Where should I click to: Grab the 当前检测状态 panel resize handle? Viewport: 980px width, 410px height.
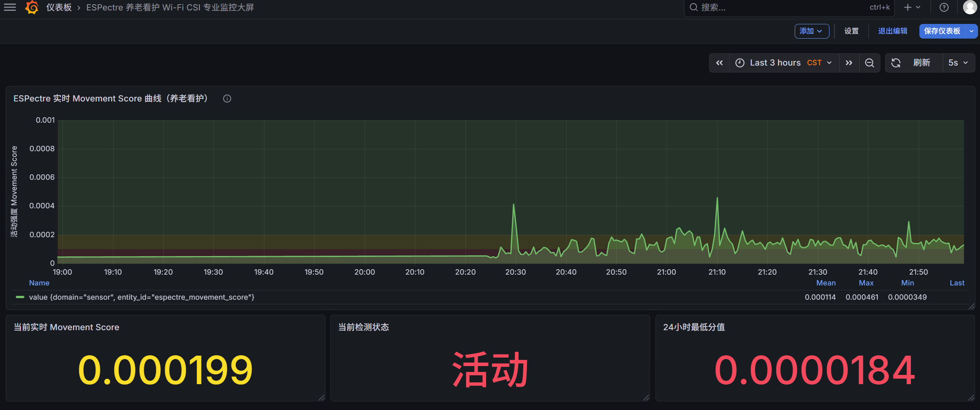point(646,398)
